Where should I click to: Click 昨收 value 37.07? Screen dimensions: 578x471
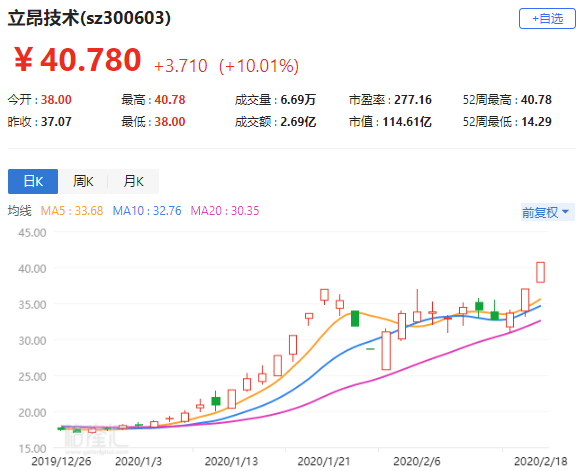[x=56, y=122]
